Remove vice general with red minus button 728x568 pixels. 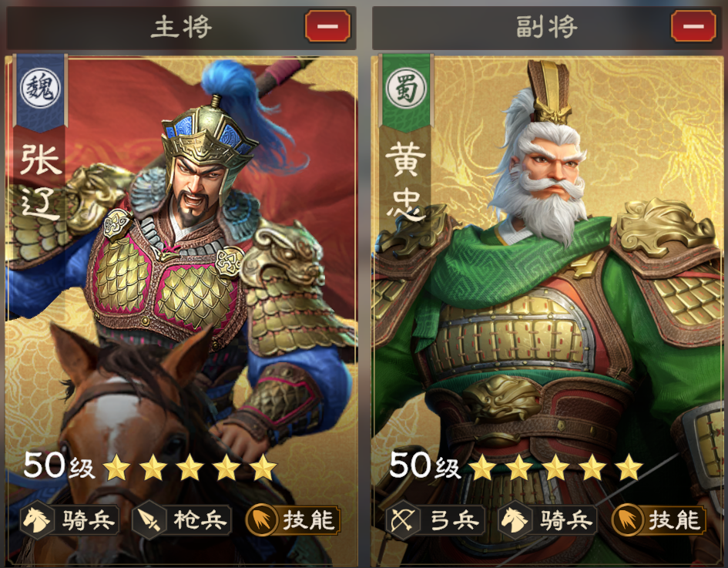pyautogui.click(x=693, y=26)
